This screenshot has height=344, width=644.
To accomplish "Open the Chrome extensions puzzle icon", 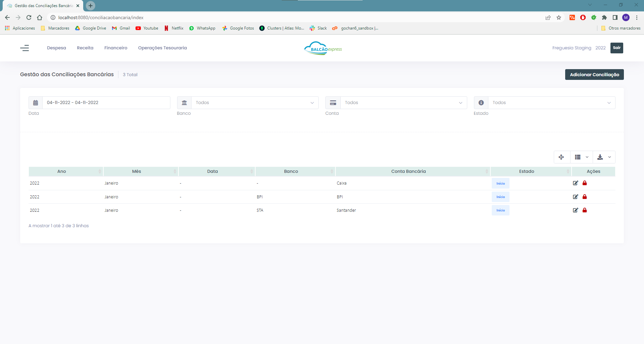I will tap(604, 17).
